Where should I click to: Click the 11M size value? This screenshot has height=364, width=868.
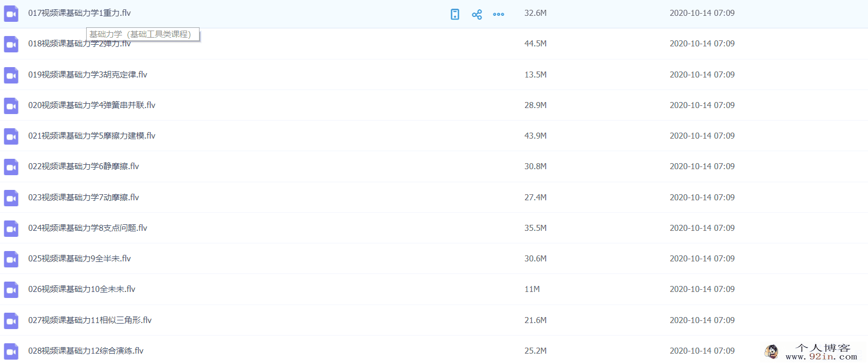pyautogui.click(x=532, y=289)
